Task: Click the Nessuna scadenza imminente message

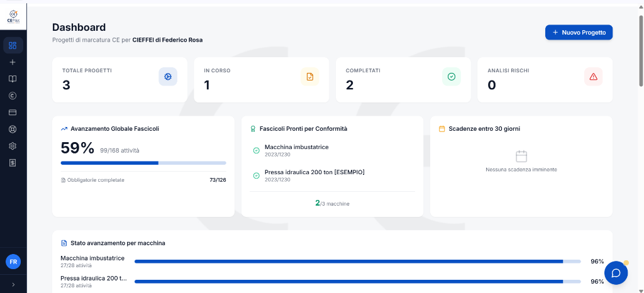Action: pyautogui.click(x=521, y=170)
